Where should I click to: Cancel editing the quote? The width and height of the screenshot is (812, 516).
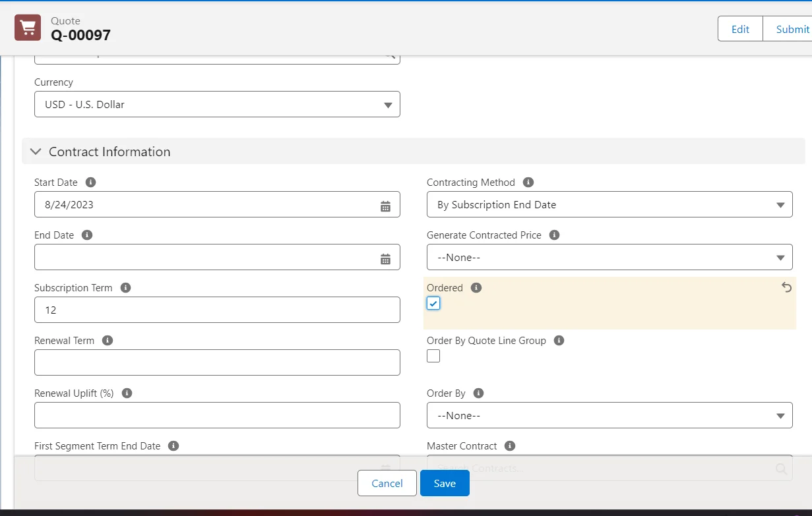[x=387, y=483]
